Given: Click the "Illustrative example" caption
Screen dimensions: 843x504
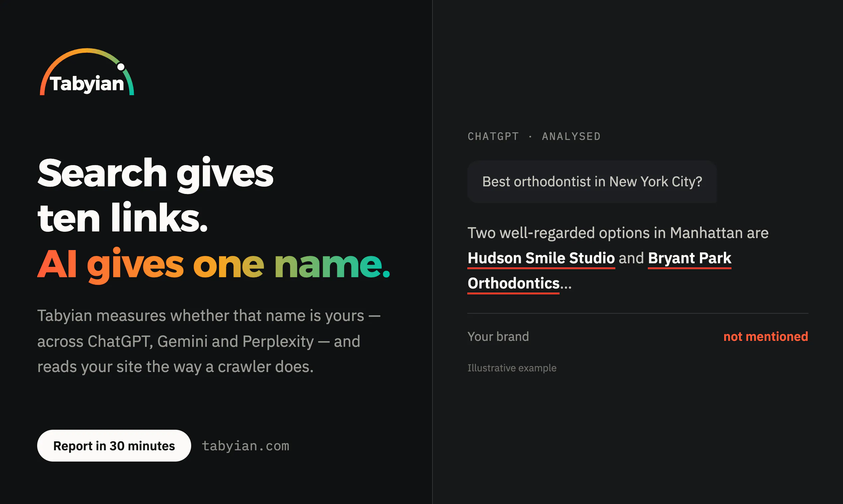Looking at the screenshot, I should pyautogui.click(x=512, y=368).
